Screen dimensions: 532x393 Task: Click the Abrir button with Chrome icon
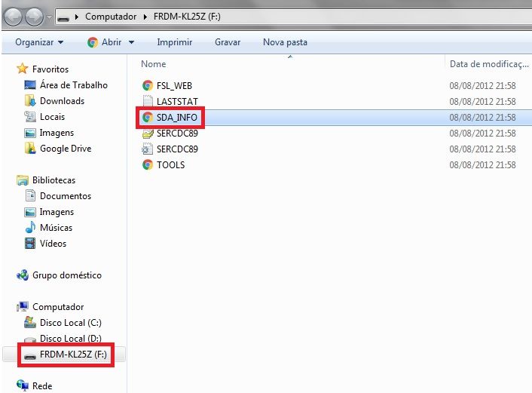(x=104, y=42)
